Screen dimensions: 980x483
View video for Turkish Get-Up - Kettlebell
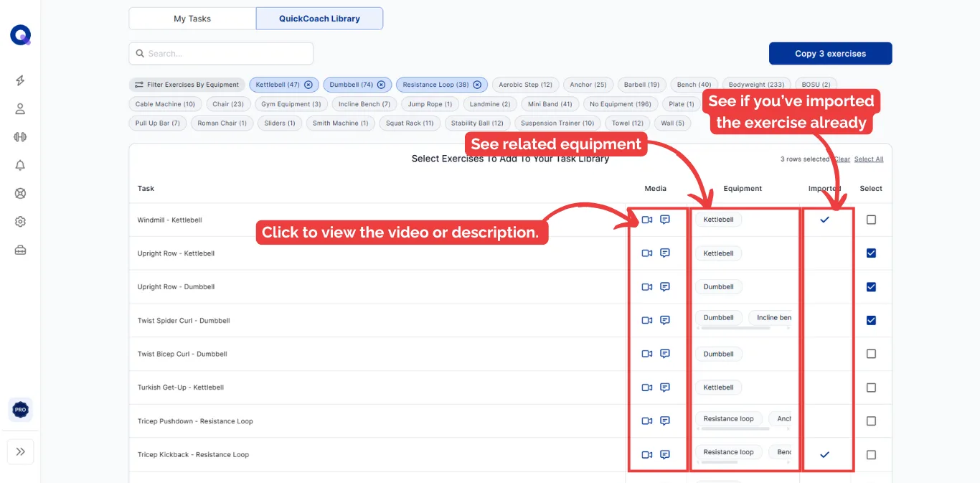coord(647,388)
